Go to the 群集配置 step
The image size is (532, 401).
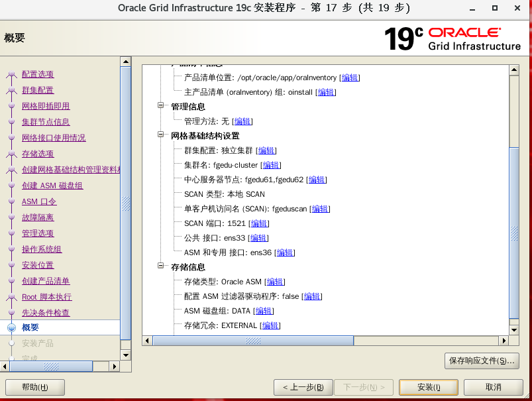[38, 90]
